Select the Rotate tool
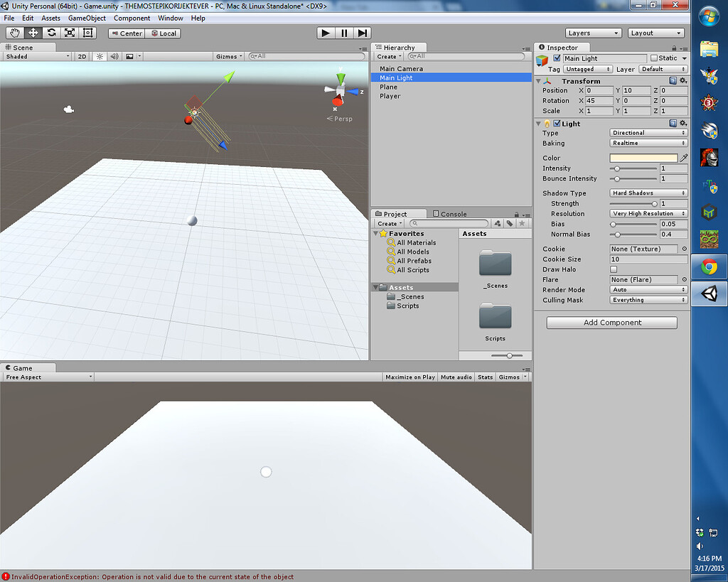 pos(50,33)
